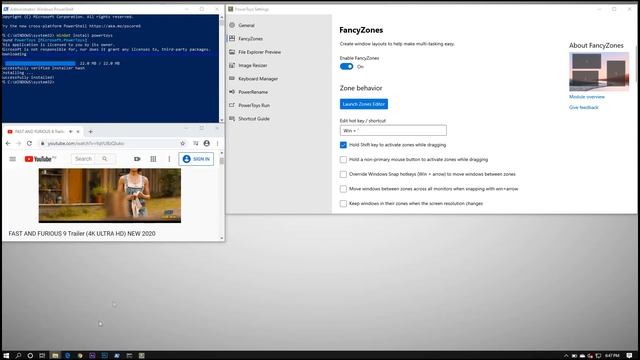Click the Chrome address bar URL
Screen dimensions: 640x360
click(x=86, y=143)
